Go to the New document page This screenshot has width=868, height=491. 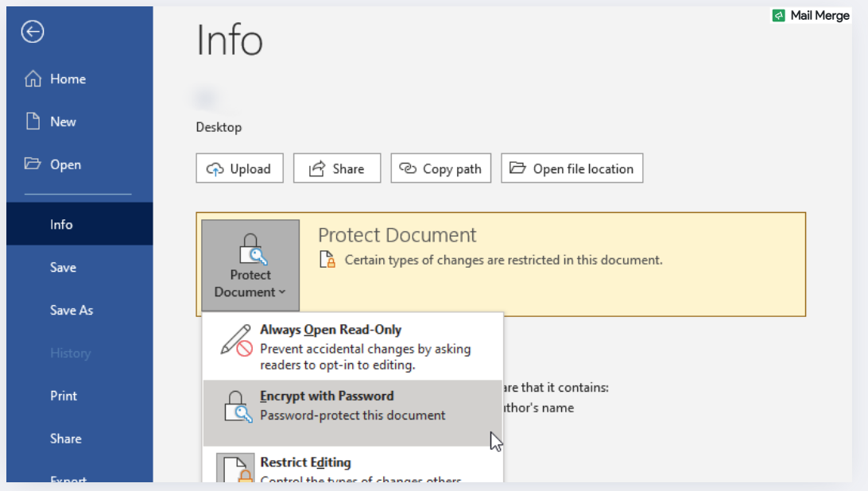click(x=79, y=122)
